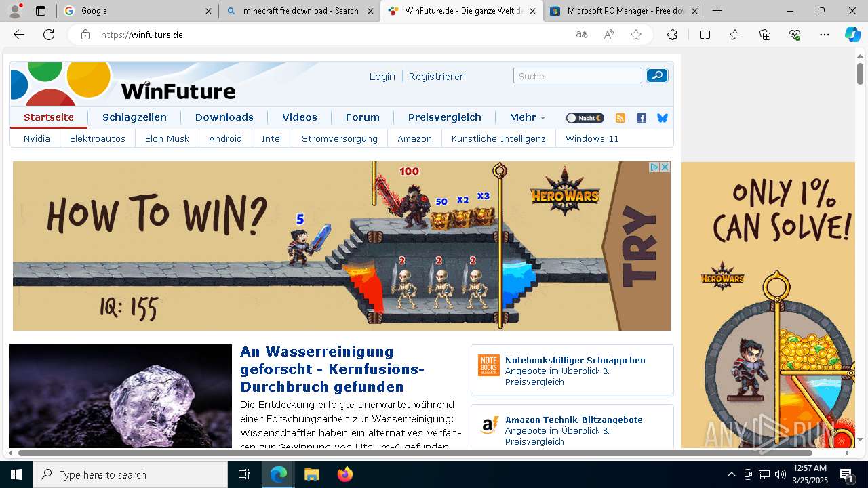Open the volume speaker tray icon
The image size is (868, 488).
780,474
